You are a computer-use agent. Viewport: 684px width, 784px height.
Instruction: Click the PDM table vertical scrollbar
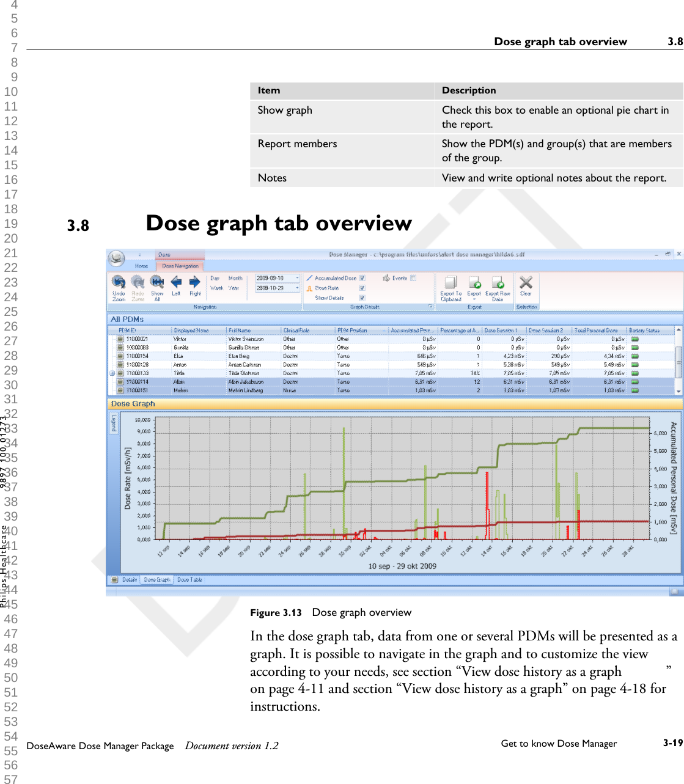[678, 361]
